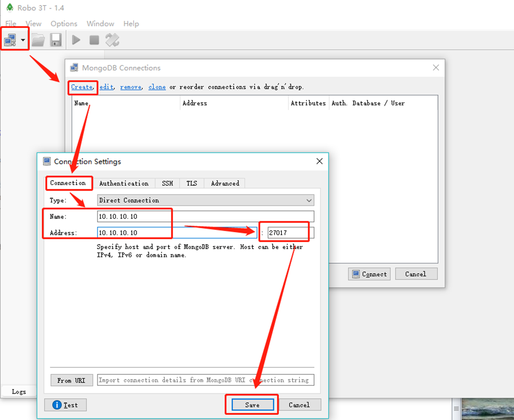Open the File menu

(11, 23)
